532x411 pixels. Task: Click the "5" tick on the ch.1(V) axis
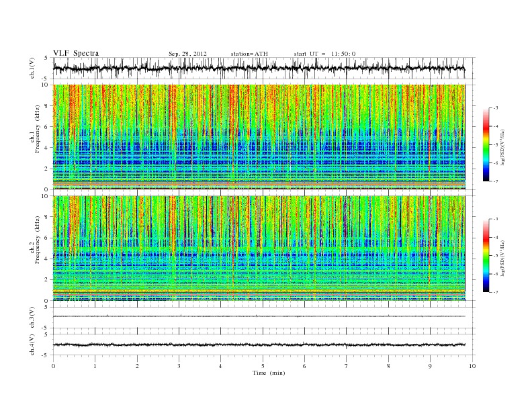(x=46, y=58)
